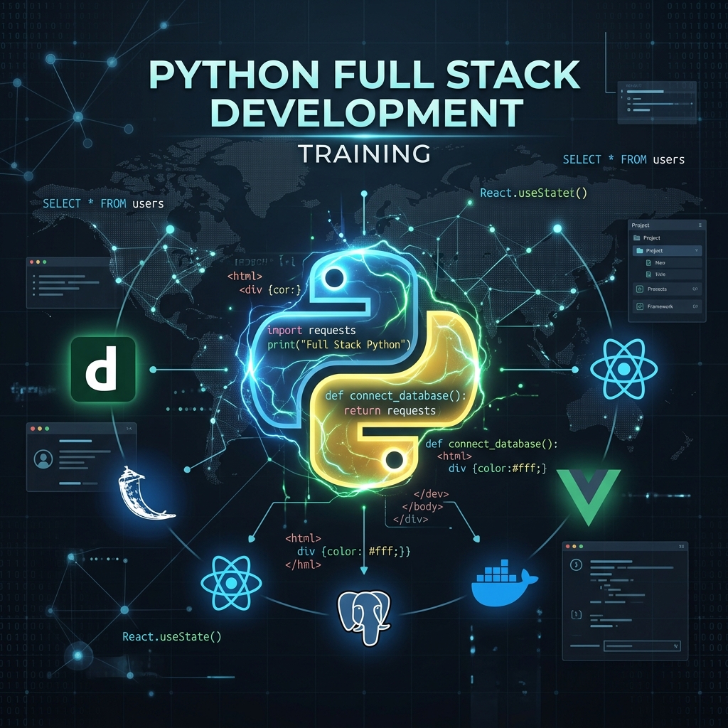Image resolution: width=728 pixels, height=728 pixels.
Task: Click the green Django logo icon
Action: point(103,369)
